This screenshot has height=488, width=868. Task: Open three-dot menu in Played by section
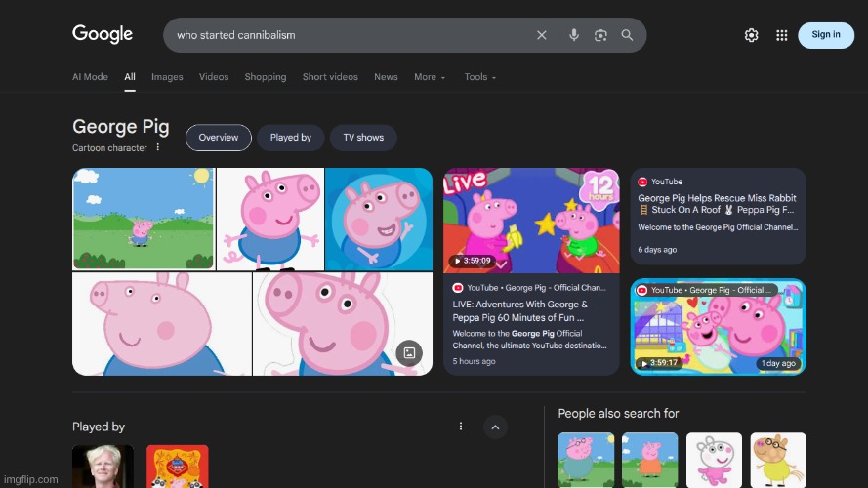[461, 427]
